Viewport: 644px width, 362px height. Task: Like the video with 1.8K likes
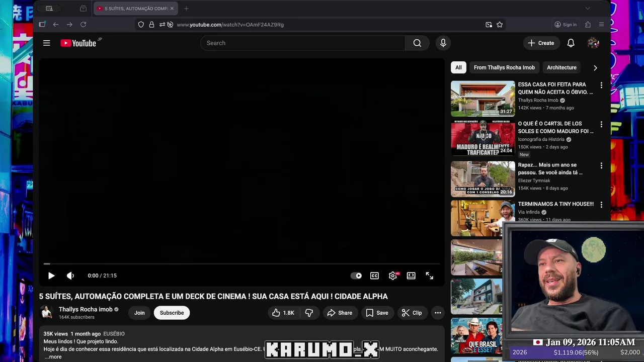[x=283, y=313]
